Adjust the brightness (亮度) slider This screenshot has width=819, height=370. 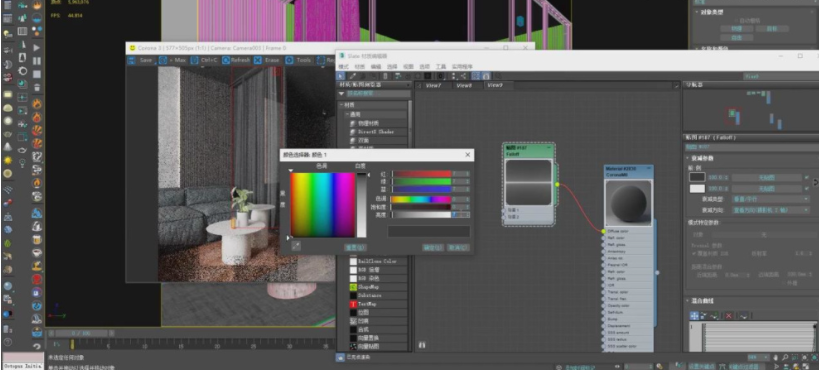point(422,214)
